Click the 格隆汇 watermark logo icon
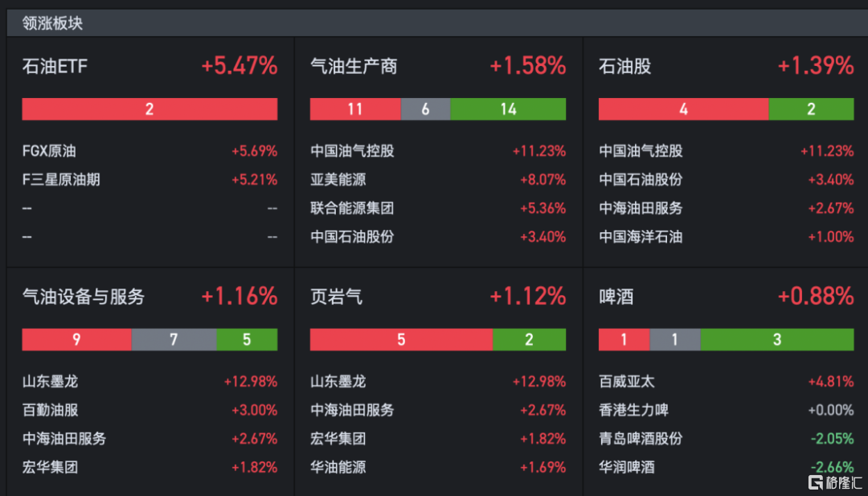868x496 pixels. 817,481
